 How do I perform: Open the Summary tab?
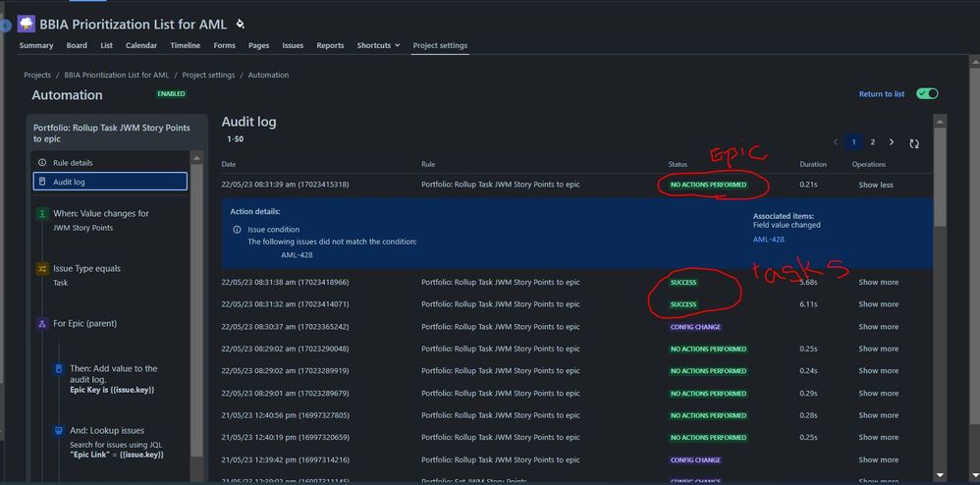point(36,45)
